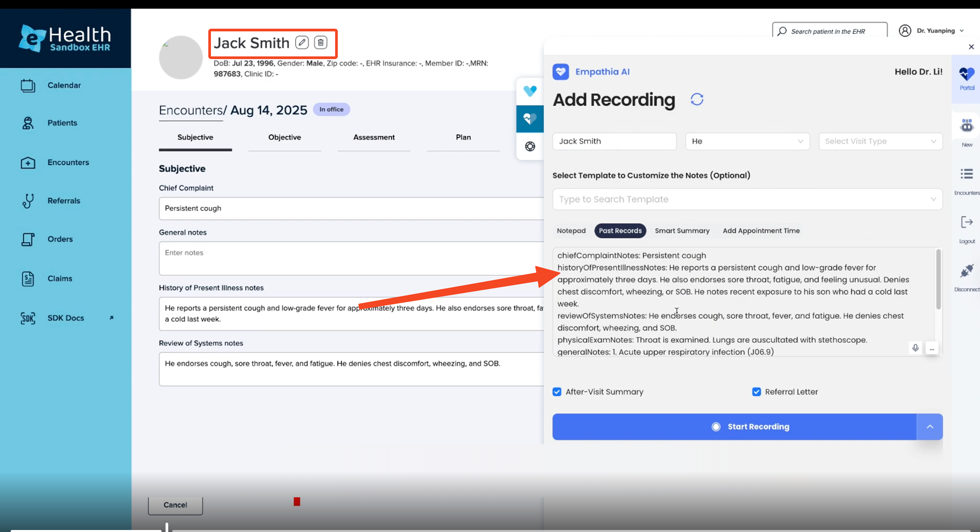This screenshot has width=980, height=532.
Task: Click the Logout icon in right panel
Action: (x=966, y=222)
